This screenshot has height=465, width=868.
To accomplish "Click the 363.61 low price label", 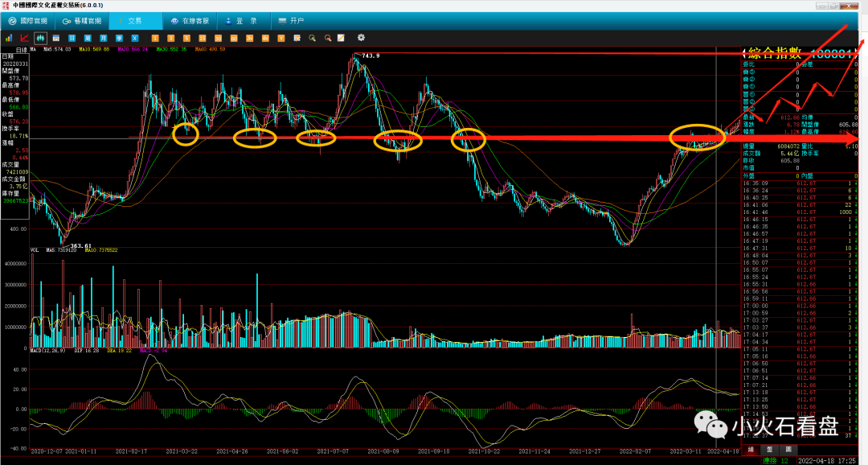I will tap(81, 246).
